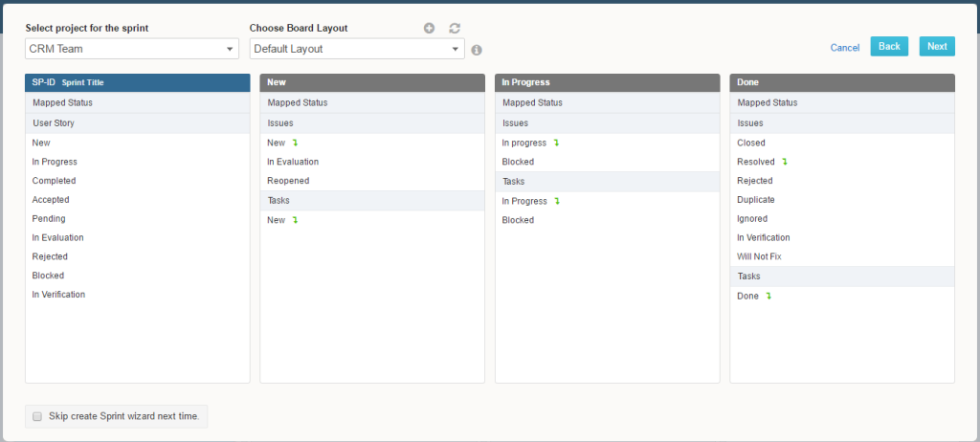Image resolution: width=980 pixels, height=442 pixels.
Task: Enable Skip create Sprint wizard checkbox
Action: click(x=37, y=417)
